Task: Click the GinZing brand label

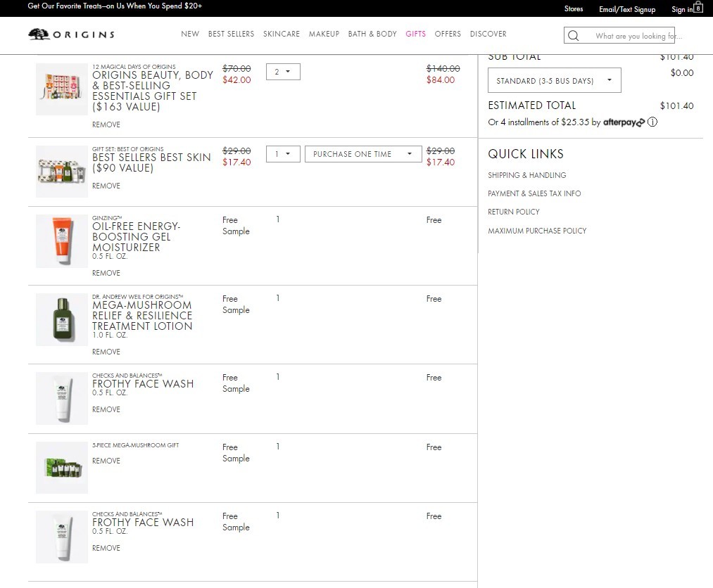Action: click(107, 218)
